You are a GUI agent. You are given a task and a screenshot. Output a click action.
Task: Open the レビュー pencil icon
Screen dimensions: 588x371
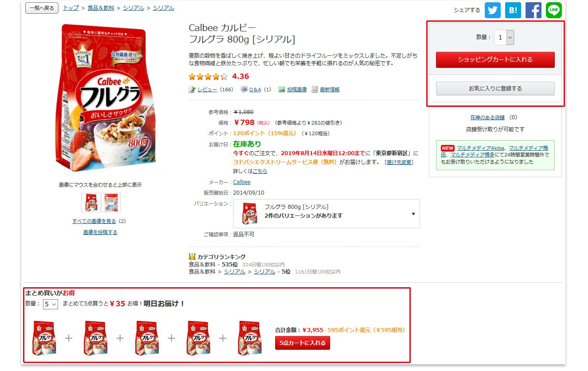[x=192, y=90]
